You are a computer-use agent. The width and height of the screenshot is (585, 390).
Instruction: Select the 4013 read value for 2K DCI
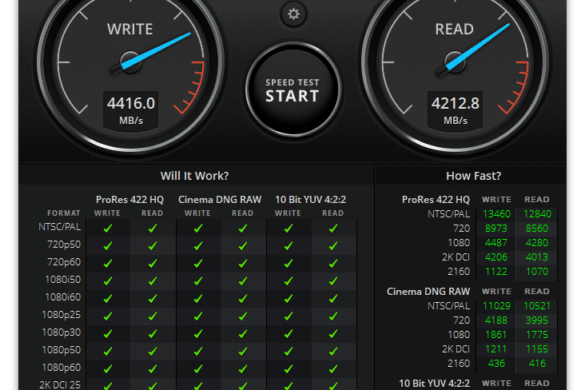click(537, 257)
